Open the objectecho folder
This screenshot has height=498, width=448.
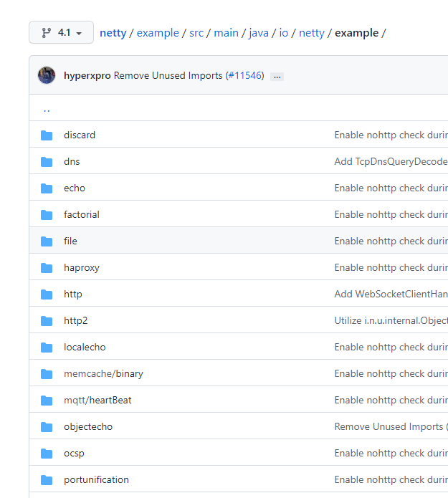pos(88,426)
